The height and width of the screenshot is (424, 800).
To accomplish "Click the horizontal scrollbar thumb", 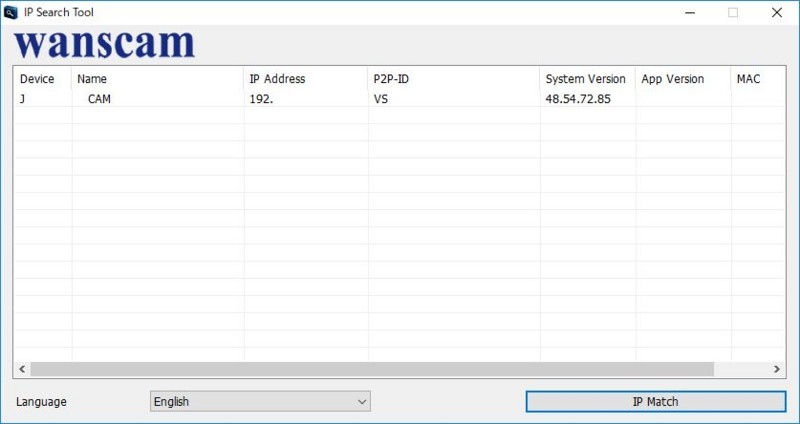I will (372, 369).
